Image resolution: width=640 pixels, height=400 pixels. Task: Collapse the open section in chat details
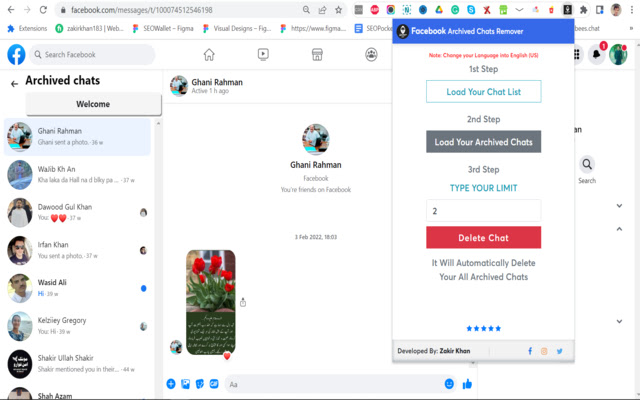(619, 229)
